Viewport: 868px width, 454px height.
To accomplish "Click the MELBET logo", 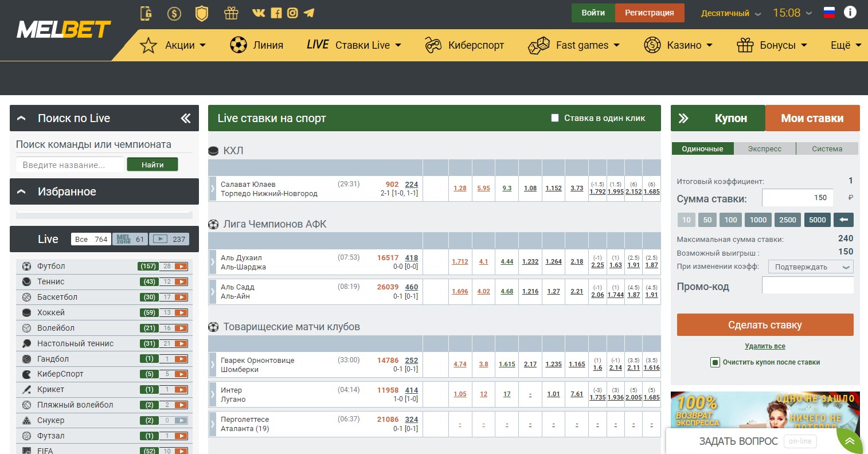I will coord(64,30).
